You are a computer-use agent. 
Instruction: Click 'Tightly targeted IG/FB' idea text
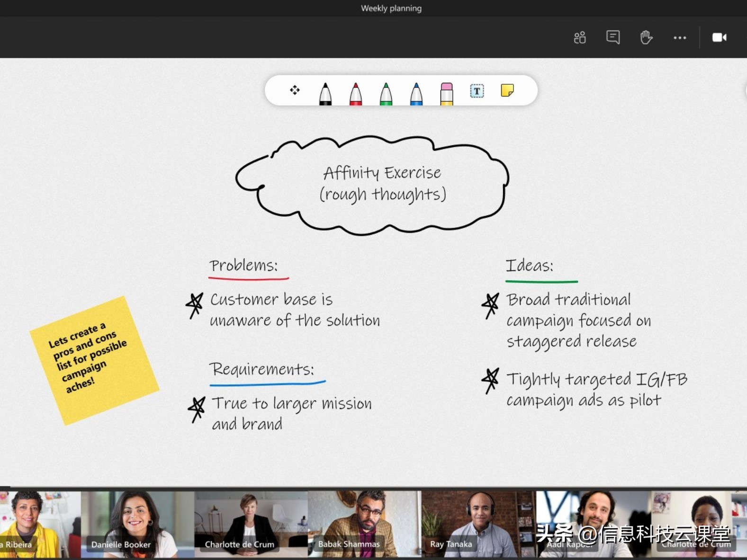tap(597, 390)
